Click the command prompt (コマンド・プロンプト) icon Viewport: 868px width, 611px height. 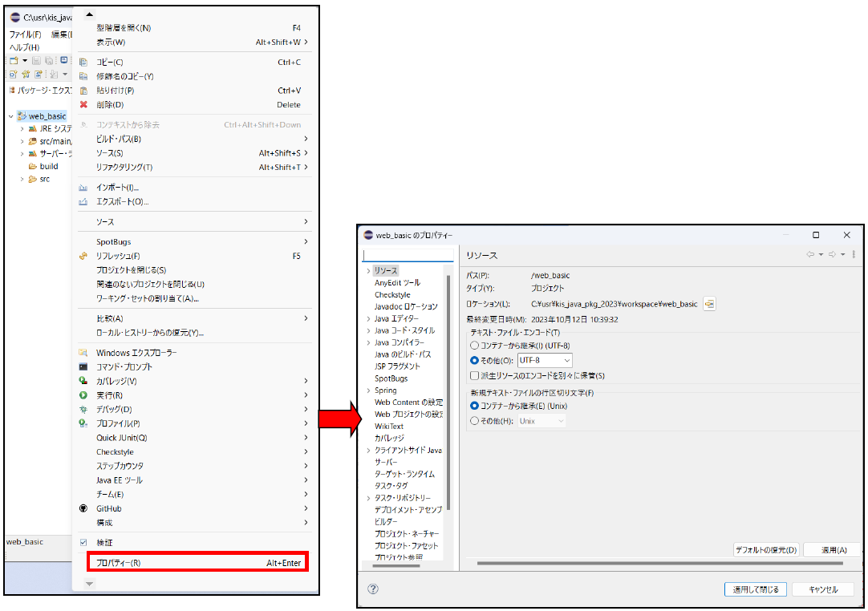(x=83, y=366)
